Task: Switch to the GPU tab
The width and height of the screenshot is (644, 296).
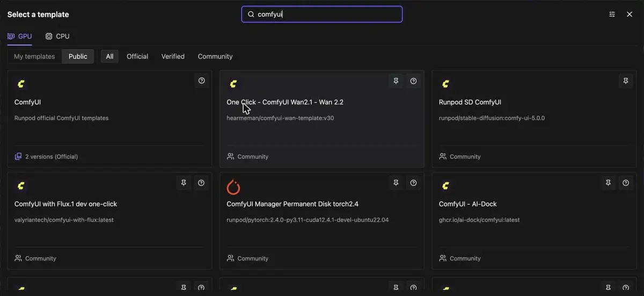Action: click(20, 37)
